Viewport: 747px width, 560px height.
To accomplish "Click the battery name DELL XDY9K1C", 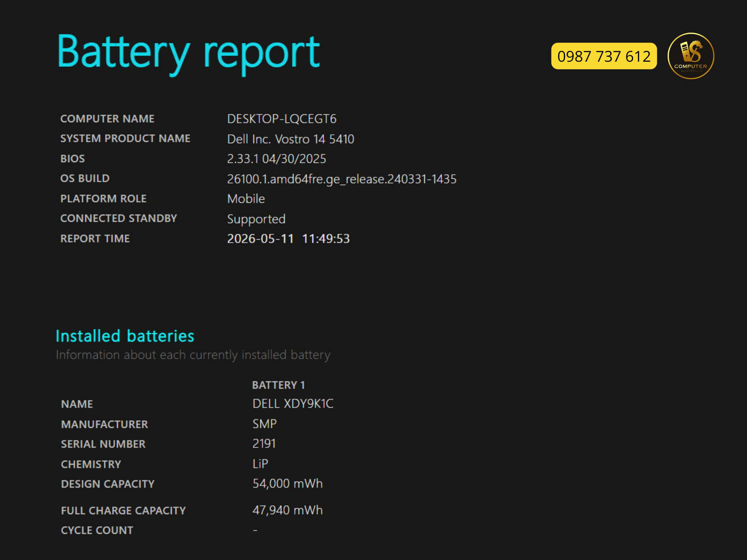I will click(x=293, y=403).
